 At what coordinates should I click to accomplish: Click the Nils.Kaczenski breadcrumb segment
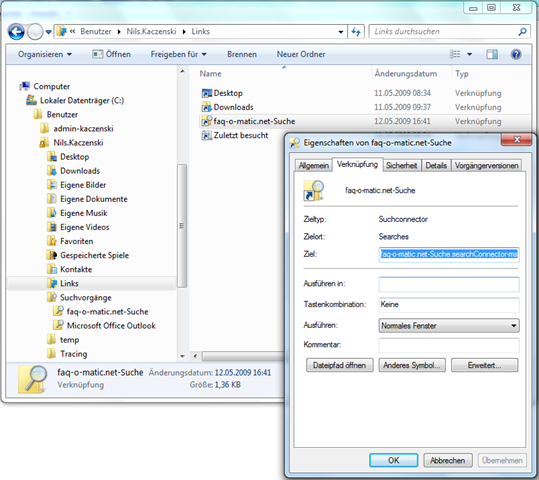[151, 32]
